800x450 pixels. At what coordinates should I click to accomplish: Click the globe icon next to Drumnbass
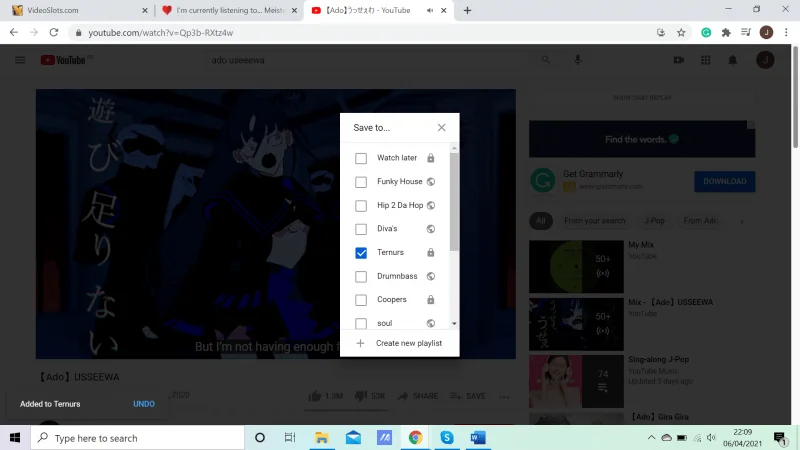click(x=431, y=277)
